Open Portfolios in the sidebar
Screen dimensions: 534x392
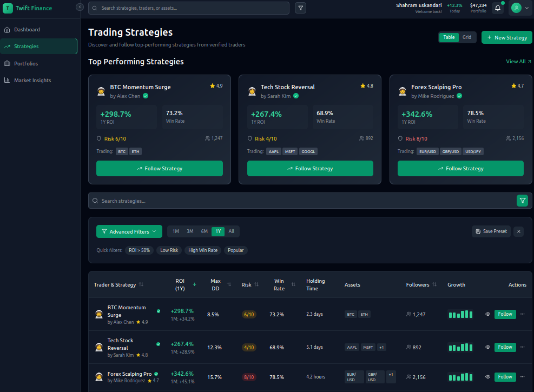click(x=26, y=63)
